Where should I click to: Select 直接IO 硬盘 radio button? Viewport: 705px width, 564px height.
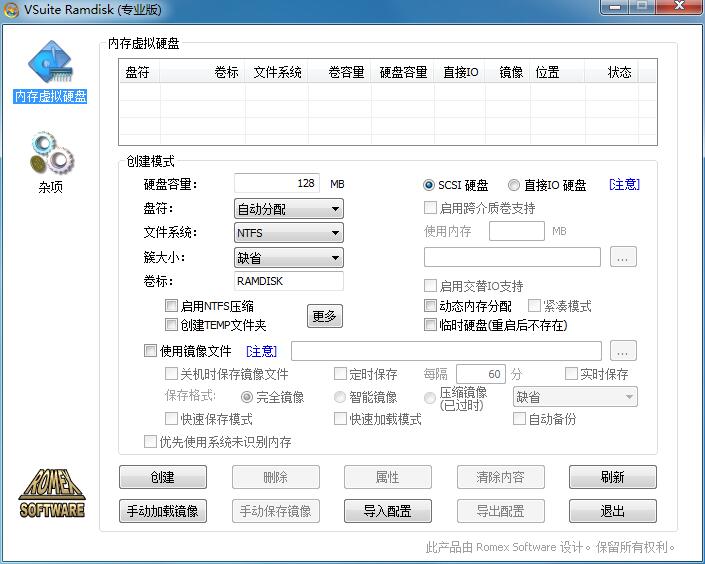(514, 185)
